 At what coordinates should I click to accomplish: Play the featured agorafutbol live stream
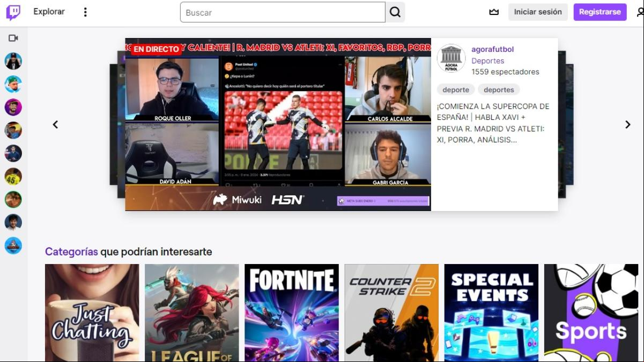pos(278,124)
